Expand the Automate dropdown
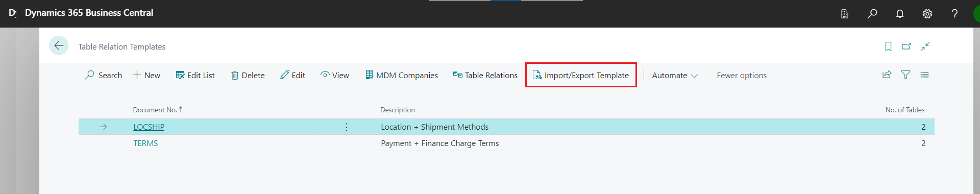The image size is (980, 194). click(675, 75)
